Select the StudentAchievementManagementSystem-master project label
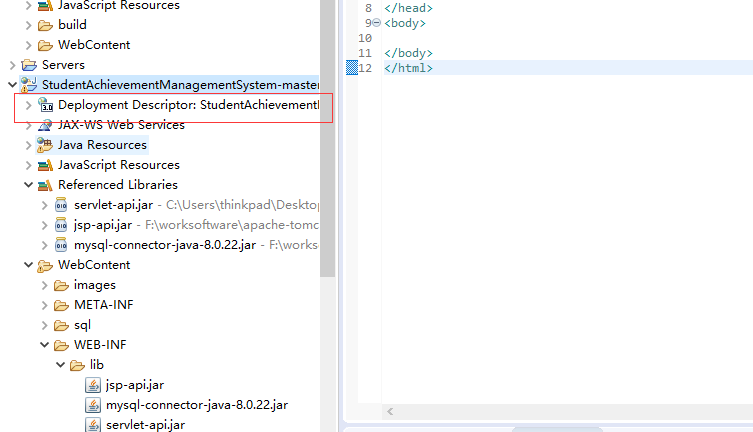This screenshot has height=432, width=753. (x=180, y=85)
